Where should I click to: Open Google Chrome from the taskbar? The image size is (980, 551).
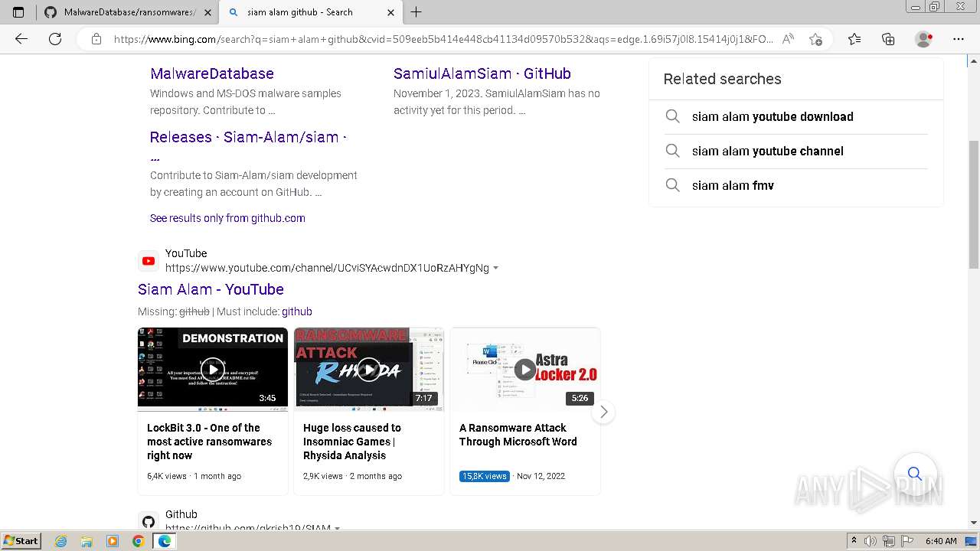138,541
